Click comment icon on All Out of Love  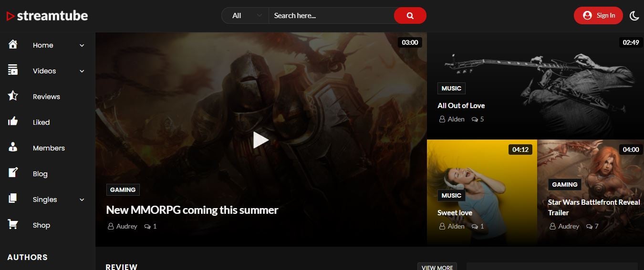point(475,119)
